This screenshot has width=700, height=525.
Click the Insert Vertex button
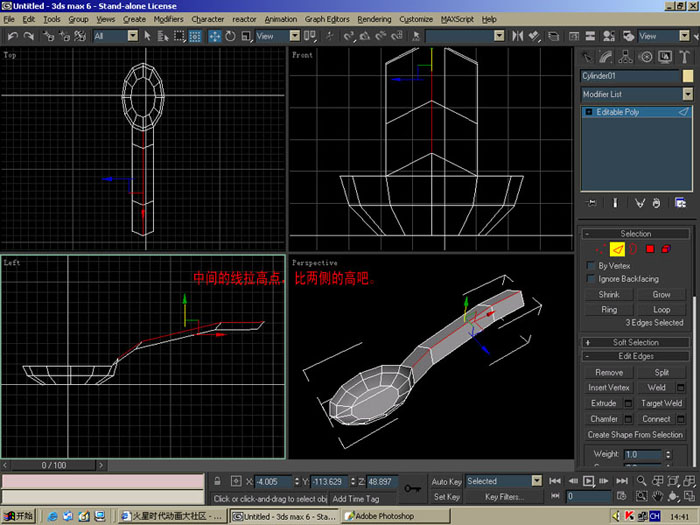(609, 388)
